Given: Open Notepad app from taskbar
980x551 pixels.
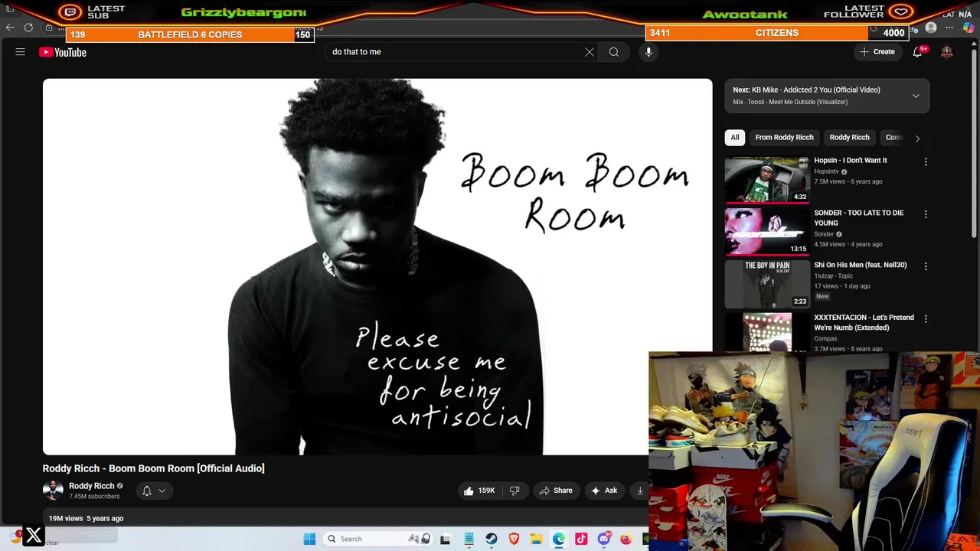Looking at the screenshot, I should click(x=469, y=539).
